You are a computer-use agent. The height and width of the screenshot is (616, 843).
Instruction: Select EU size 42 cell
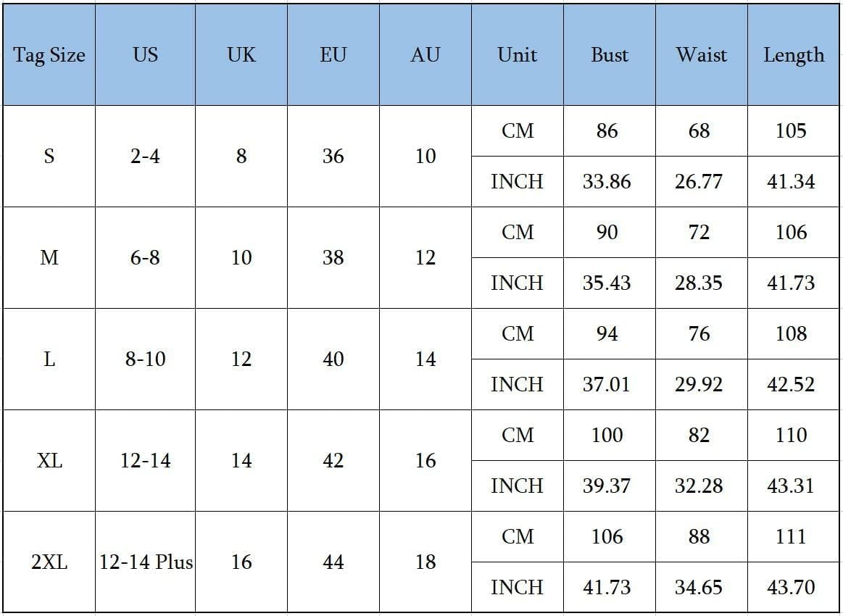pyautogui.click(x=333, y=461)
